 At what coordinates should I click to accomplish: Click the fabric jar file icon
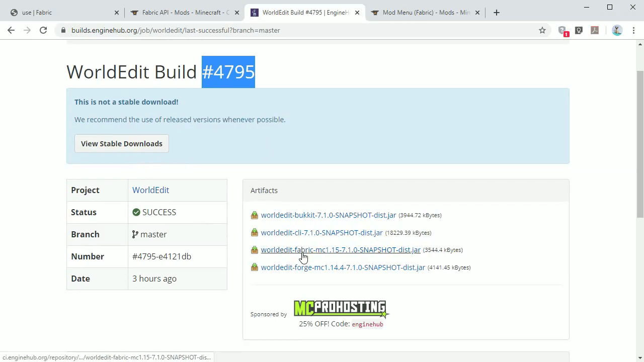click(x=255, y=250)
